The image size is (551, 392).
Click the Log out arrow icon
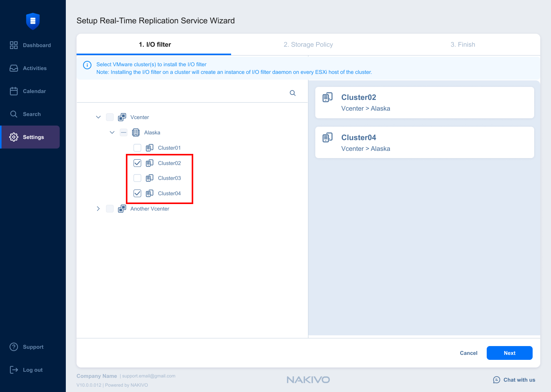pos(14,370)
